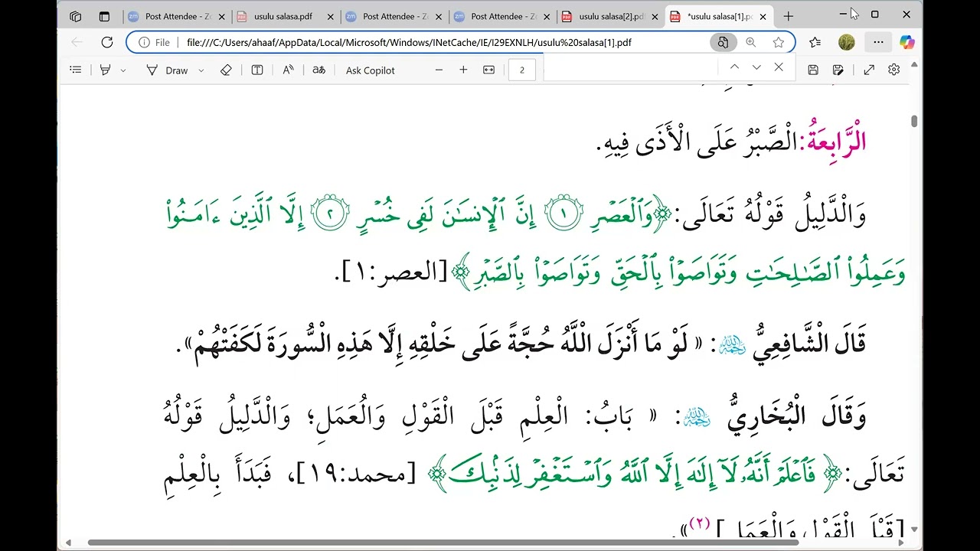Open the user profile avatar

click(846, 42)
